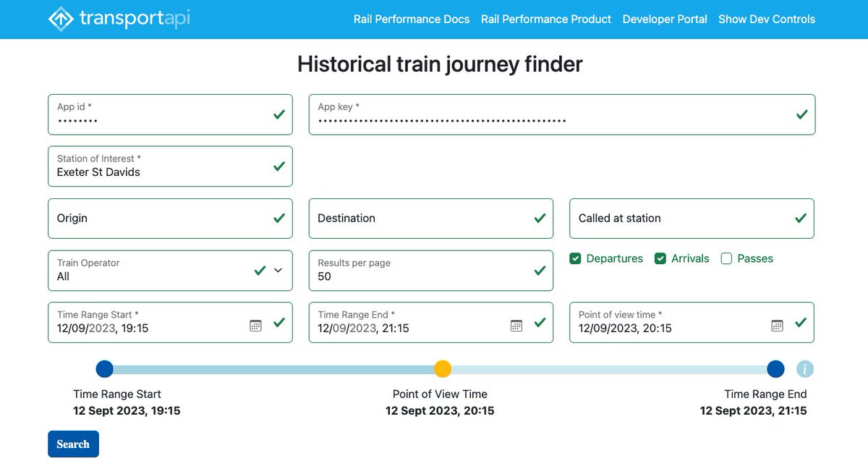Click the checkmark in Station of Interest field
This screenshot has height=469, width=868.
click(x=279, y=166)
